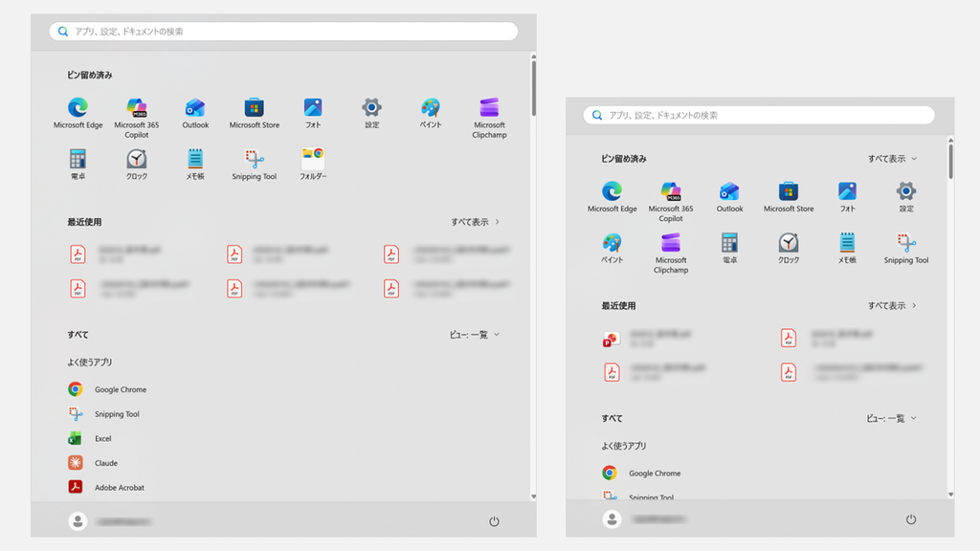Open the user account avatar in right menu
This screenshot has width=980, height=551.
(612, 518)
